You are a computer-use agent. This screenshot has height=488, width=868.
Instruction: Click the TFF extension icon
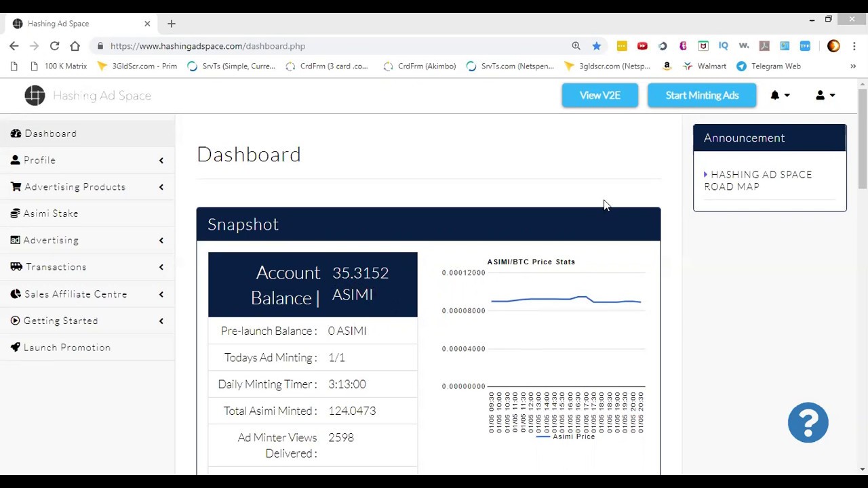pos(805,46)
